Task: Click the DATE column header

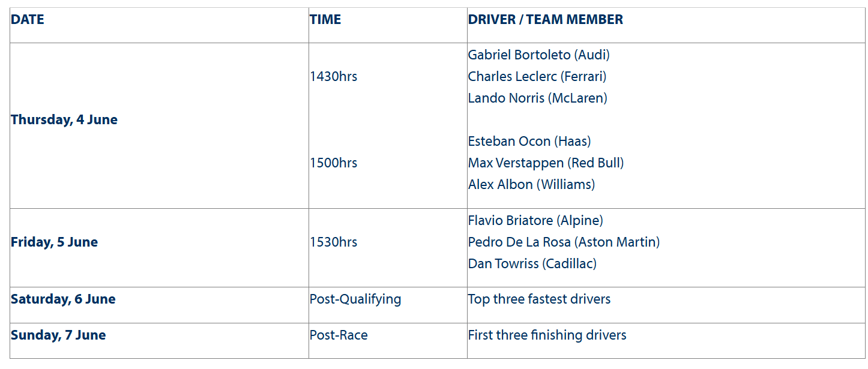Action: point(28,19)
